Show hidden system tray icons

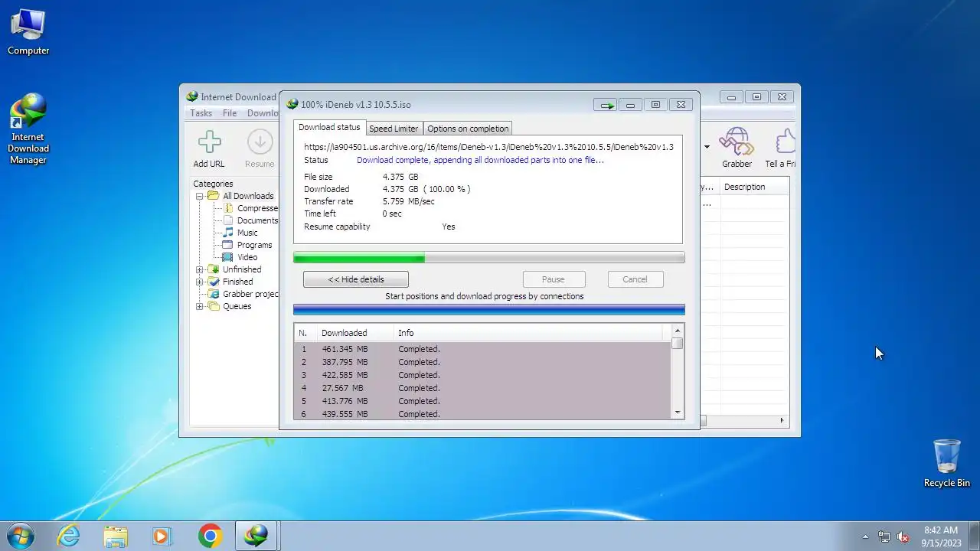(866, 536)
